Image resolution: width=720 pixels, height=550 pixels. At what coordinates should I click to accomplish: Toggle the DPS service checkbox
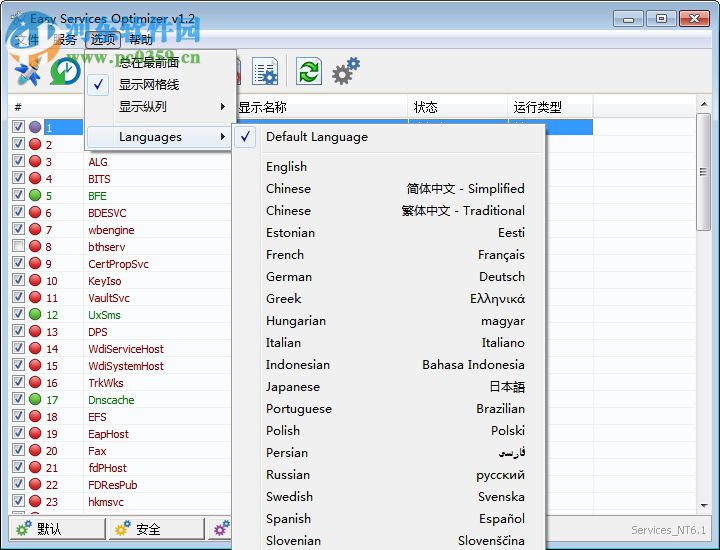18,331
